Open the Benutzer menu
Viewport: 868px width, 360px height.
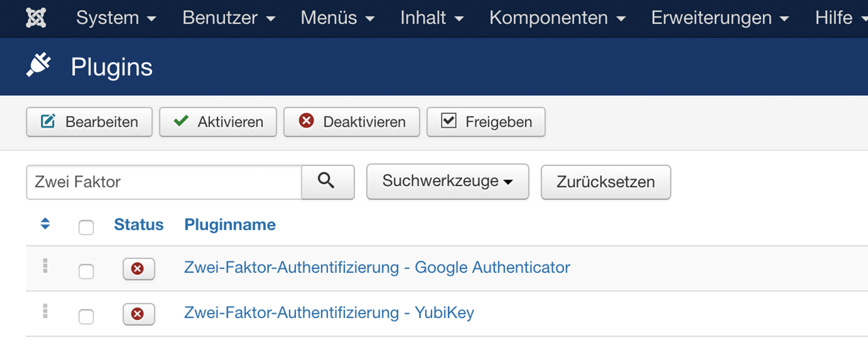point(229,18)
